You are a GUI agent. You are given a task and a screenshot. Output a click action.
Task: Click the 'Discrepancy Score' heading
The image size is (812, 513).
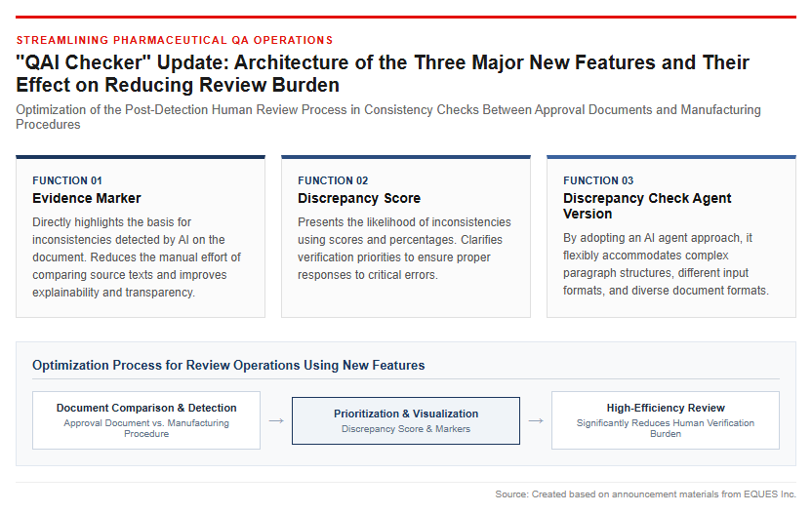359,198
